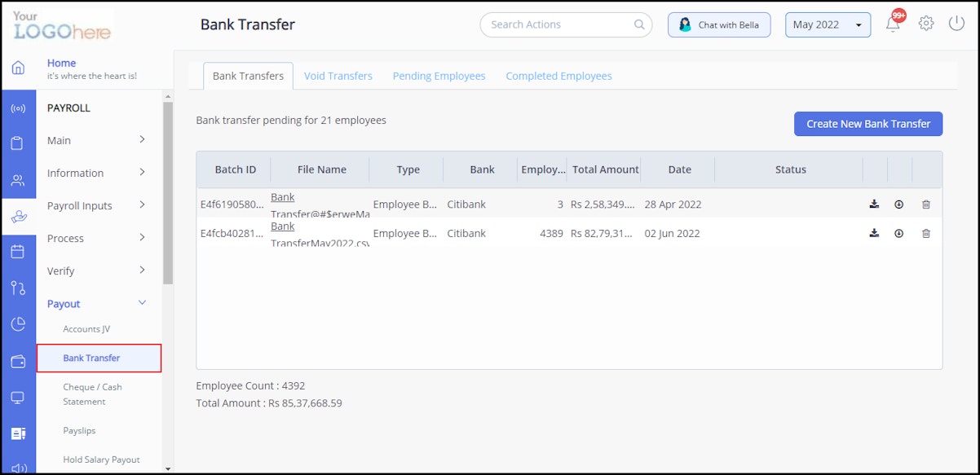The height and width of the screenshot is (475, 980).
Task: Open settings using the gear icon
Action: coord(926,24)
